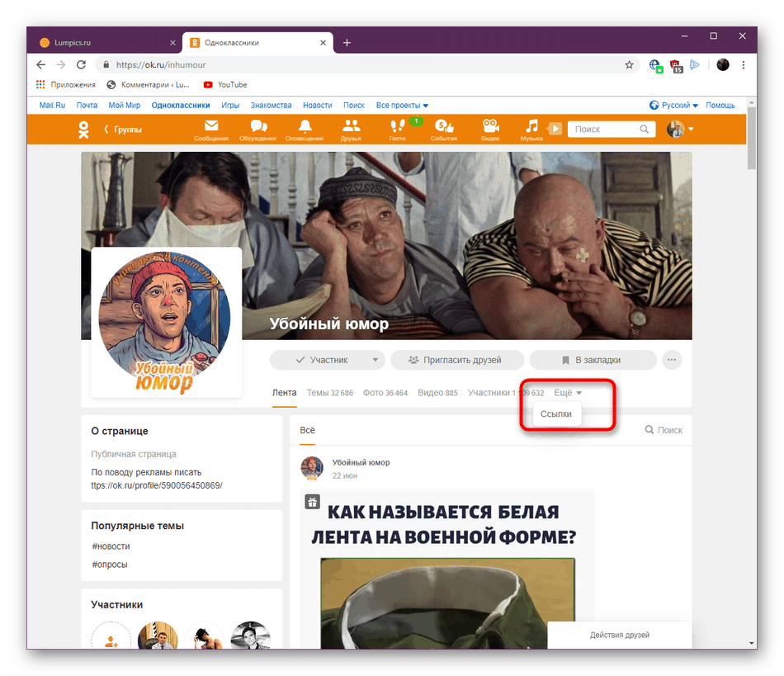Expand the Ещё tab dropdown

point(568,393)
